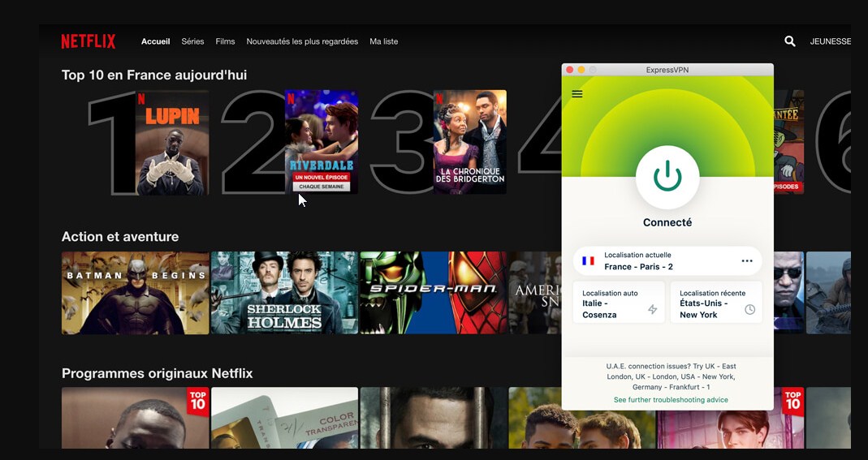
Task: Open Batman Begins thumbnail
Action: click(x=135, y=293)
